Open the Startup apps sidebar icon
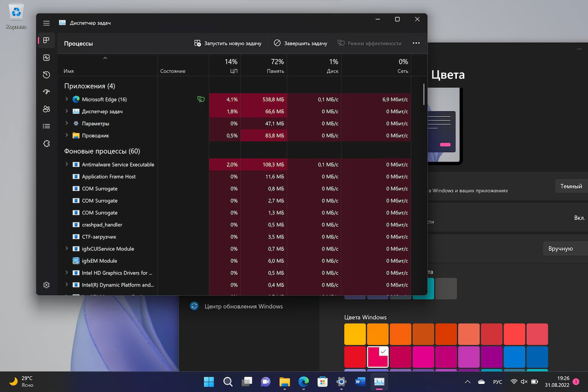Screen dimensions: 588x392 pyautogui.click(x=46, y=92)
